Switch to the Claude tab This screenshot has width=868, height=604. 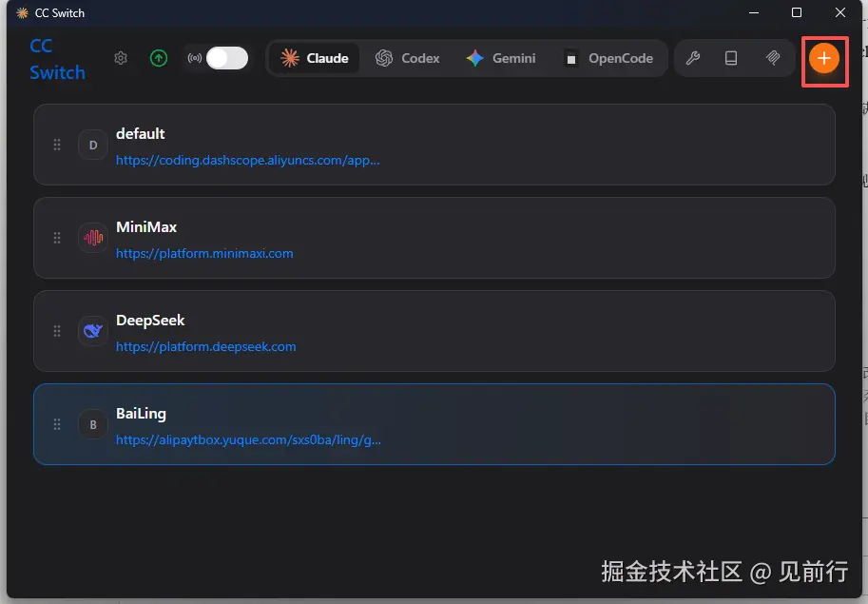pyautogui.click(x=315, y=58)
